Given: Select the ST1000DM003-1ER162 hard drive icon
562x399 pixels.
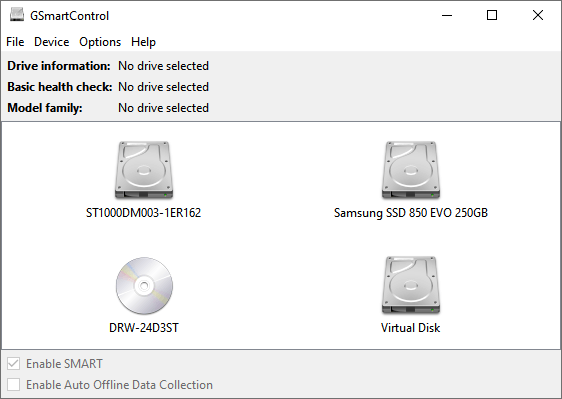Looking at the screenshot, I should 144,170.
